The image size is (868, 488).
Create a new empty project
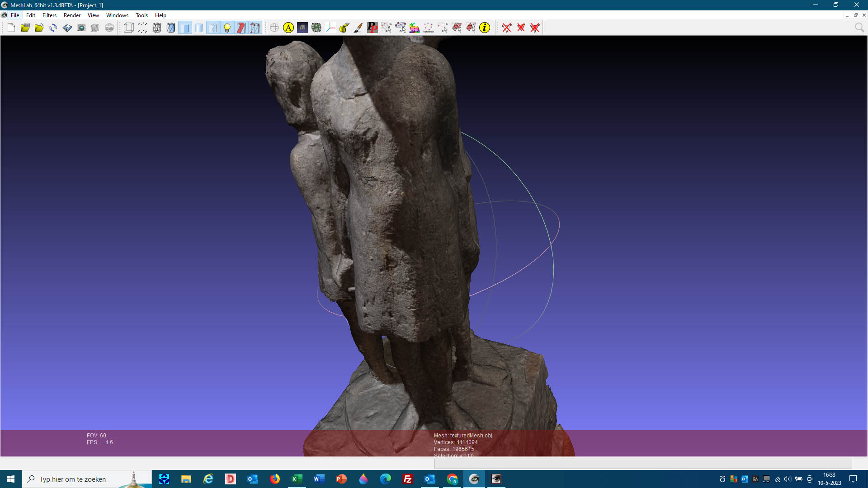pos(11,28)
